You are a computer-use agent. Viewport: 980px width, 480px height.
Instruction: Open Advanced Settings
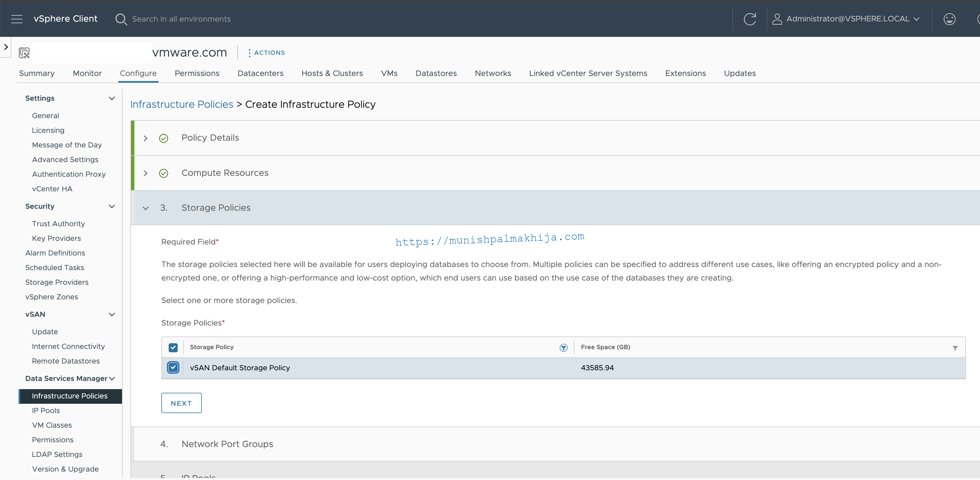[65, 160]
